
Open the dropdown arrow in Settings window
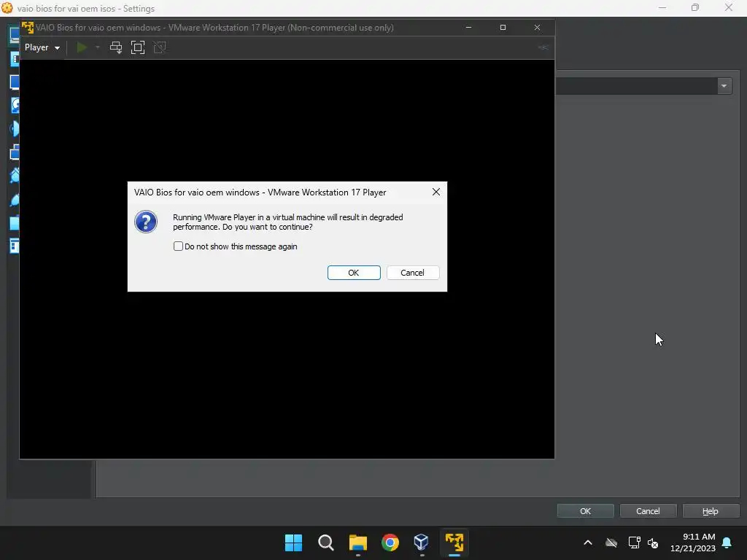[724, 86]
